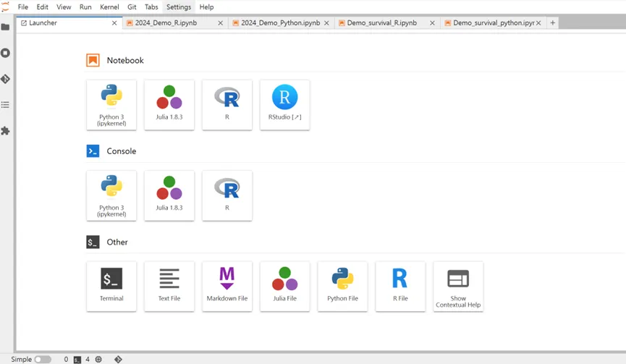
Task: Close the Demo_survival_R.ipynb tab
Action: tap(432, 23)
